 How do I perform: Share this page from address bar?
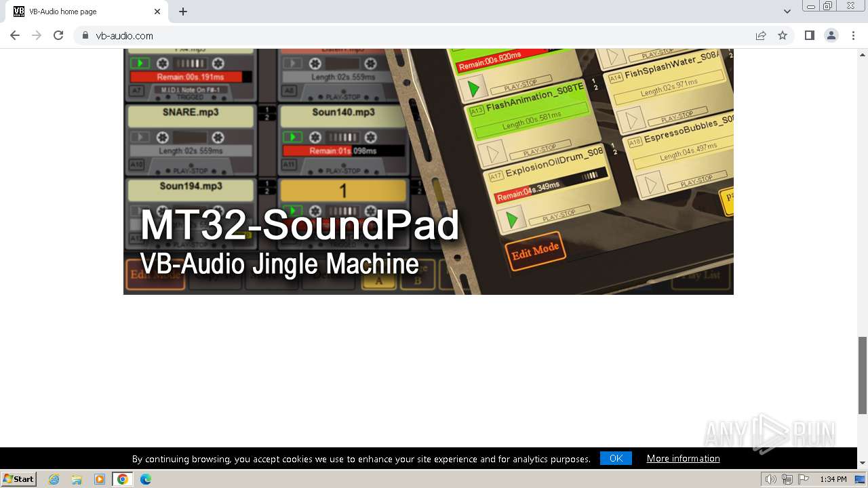pyautogui.click(x=761, y=35)
